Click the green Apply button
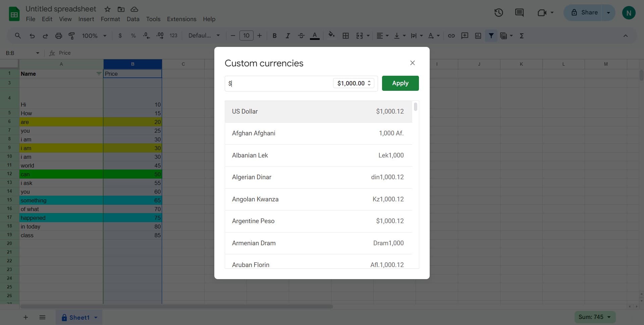This screenshot has width=644, height=325. (400, 83)
